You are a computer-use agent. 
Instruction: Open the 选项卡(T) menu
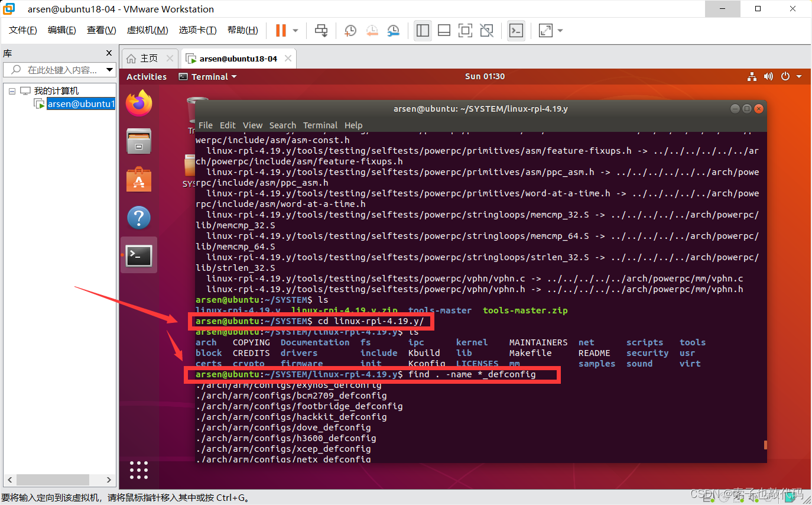pyautogui.click(x=197, y=30)
